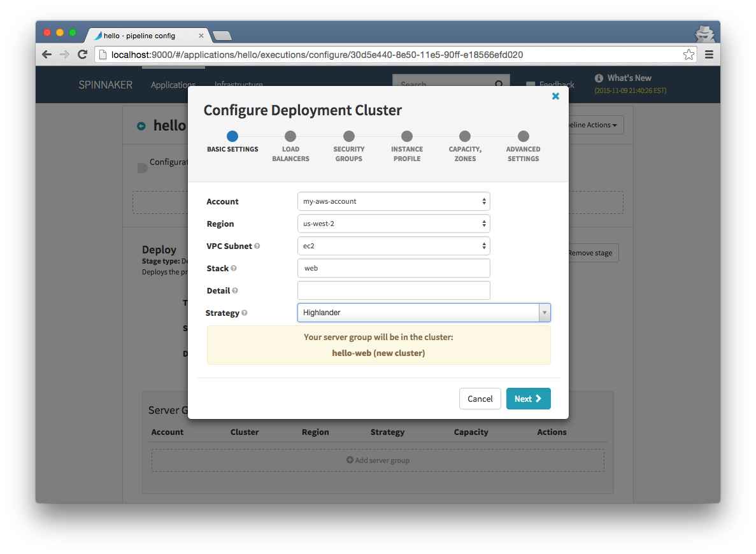756x554 pixels.
Task: Close the Configure Deployment Cluster dialog
Action: click(x=555, y=96)
